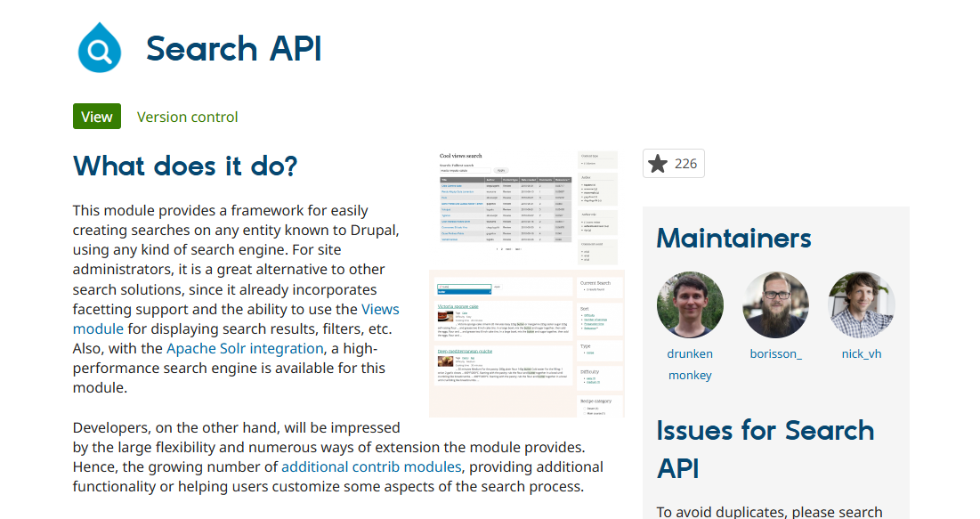Enlarge the recipe search results screenshot
The width and height of the screenshot is (980, 519).
527,344
